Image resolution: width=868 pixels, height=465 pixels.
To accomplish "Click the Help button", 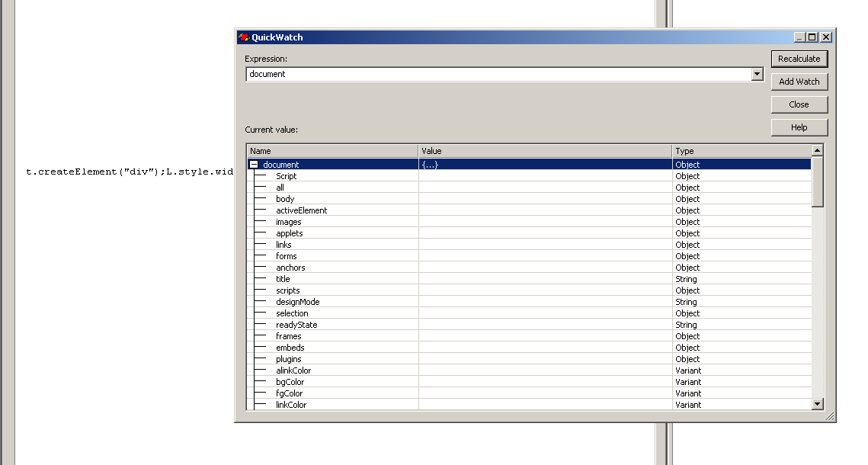I will click(x=799, y=127).
